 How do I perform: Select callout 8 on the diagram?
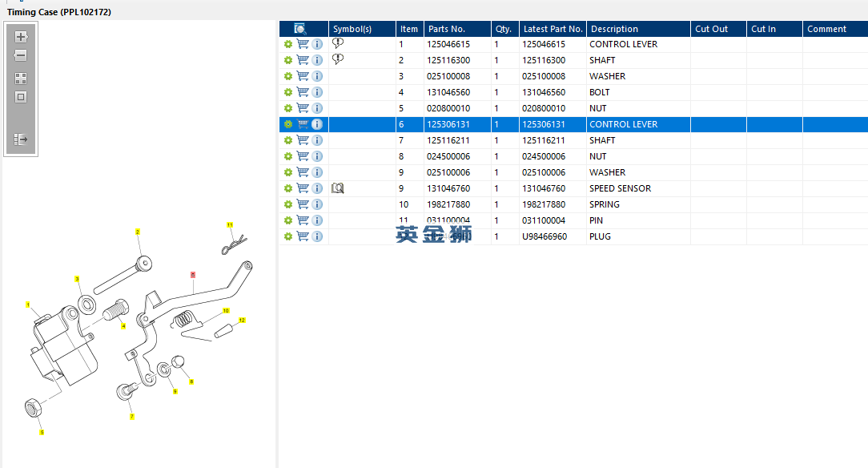[191, 381]
